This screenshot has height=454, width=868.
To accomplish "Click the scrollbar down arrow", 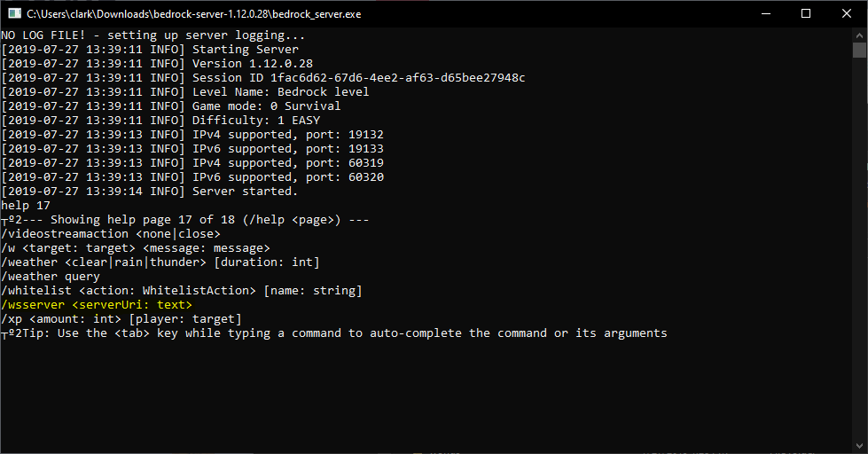I will tap(860, 447).
